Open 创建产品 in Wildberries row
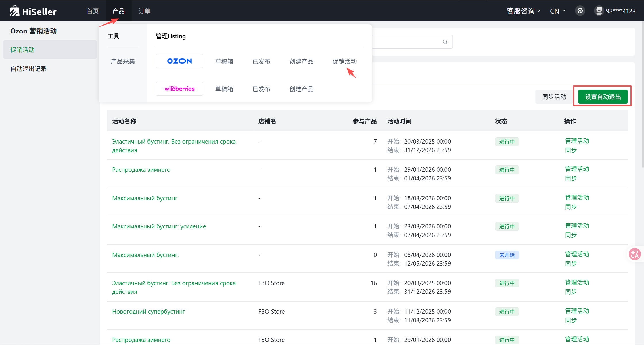Image resolution: width=644 pixels, height=345 pixels. [x=301, y=89]
